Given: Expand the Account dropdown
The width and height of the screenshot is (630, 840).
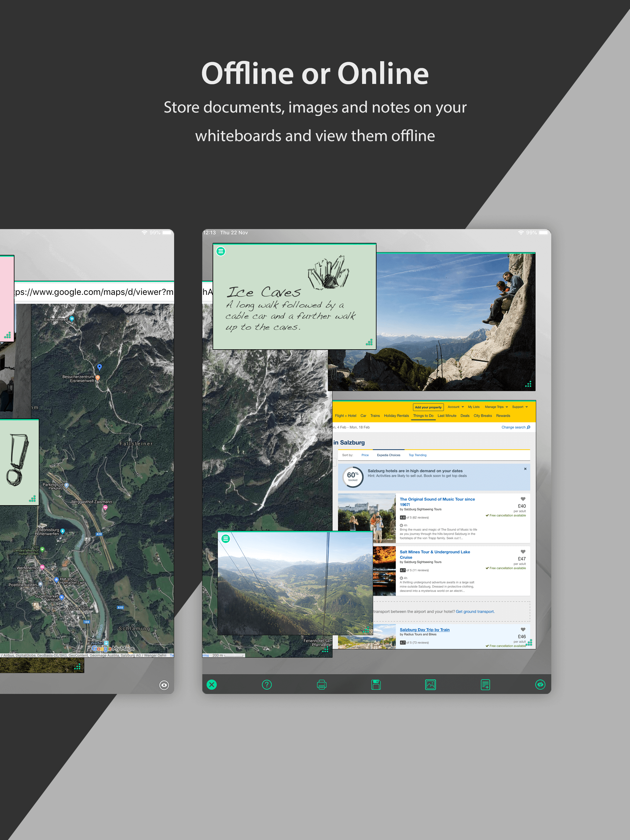Looking at the screenshot, I should (x=456, y=407).
